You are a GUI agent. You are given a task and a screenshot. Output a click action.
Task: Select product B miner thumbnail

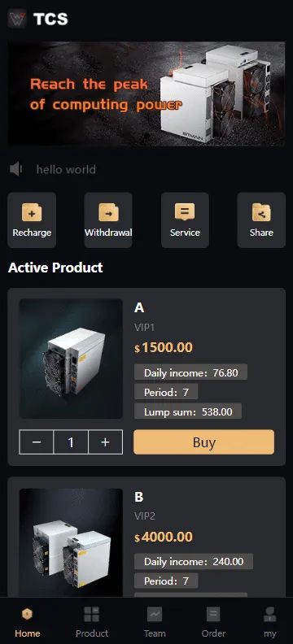click(71, 542)
